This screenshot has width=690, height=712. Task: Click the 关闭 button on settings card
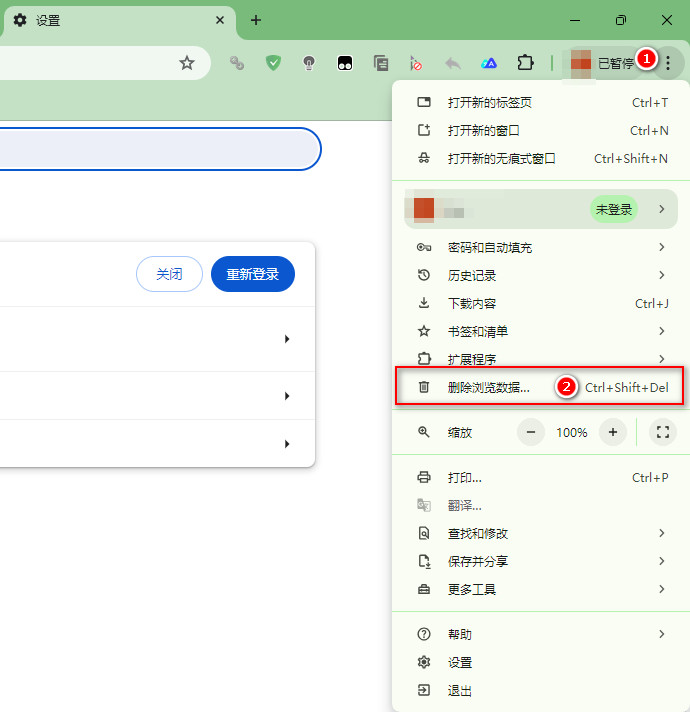tap(169, 274)
